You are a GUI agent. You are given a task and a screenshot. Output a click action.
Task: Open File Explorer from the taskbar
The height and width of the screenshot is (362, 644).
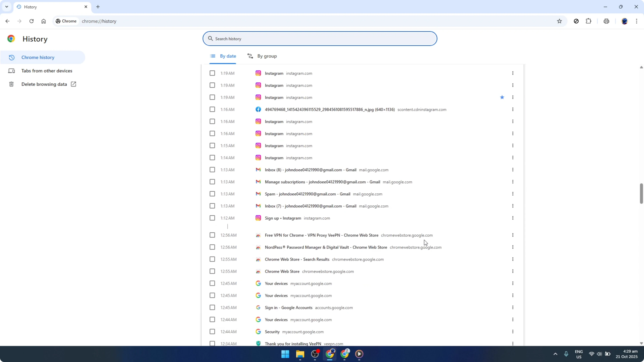[x=300, y=354]
